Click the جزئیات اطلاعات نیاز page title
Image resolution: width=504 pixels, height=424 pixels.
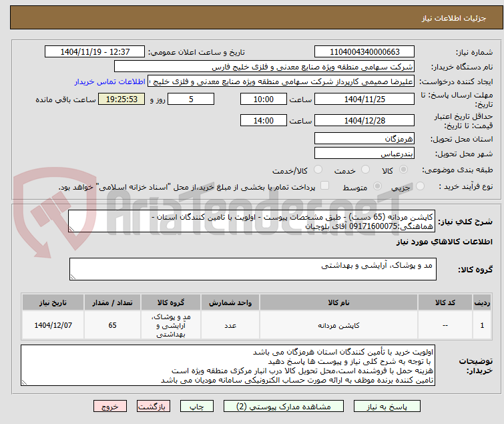click(454, 18)
